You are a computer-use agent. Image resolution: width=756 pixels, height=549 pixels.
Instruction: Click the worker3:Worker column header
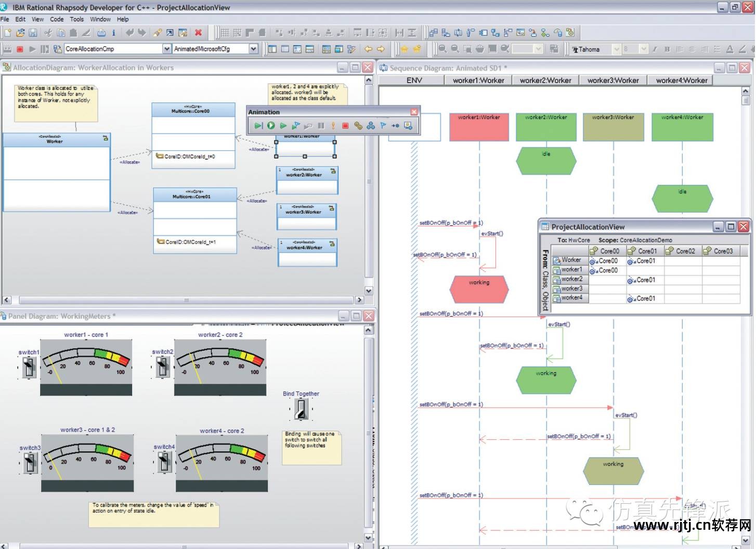(613, 81)
